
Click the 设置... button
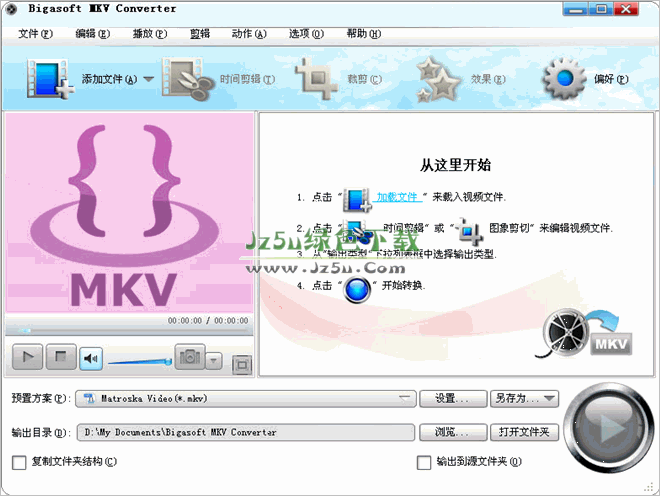(x=453, y=398)
